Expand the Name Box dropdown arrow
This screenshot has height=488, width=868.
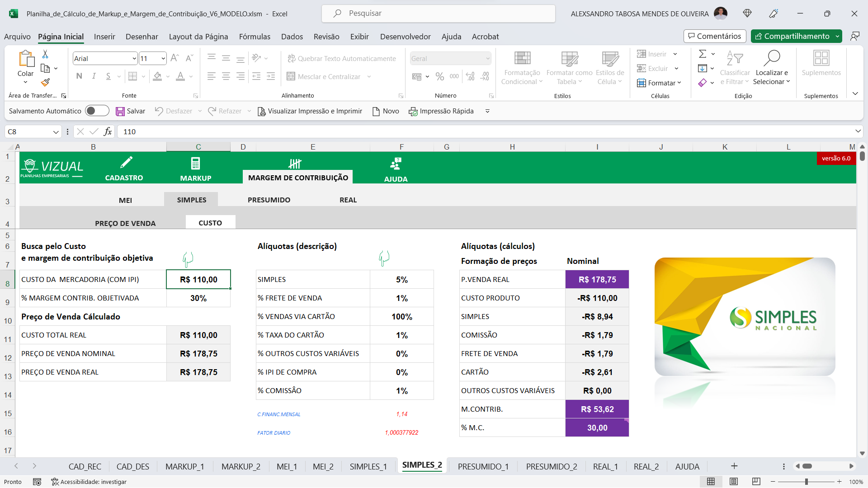coord(56,132)
